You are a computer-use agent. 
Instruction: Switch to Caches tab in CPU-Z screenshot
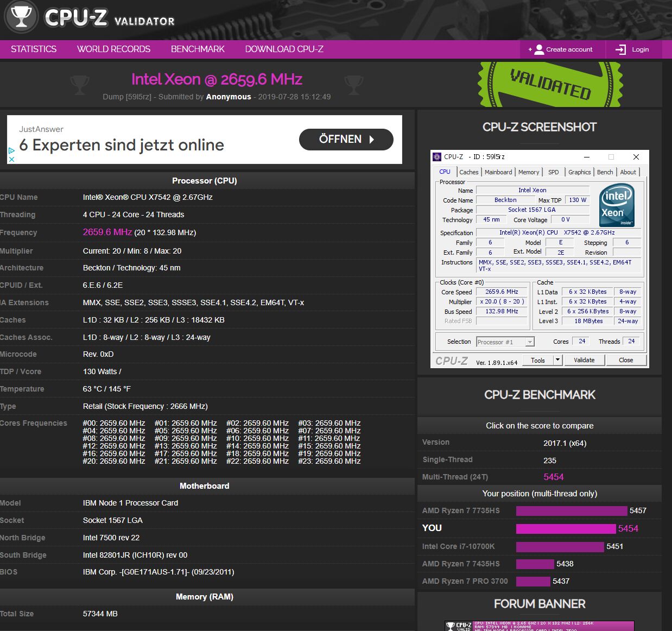pos(468,172)
